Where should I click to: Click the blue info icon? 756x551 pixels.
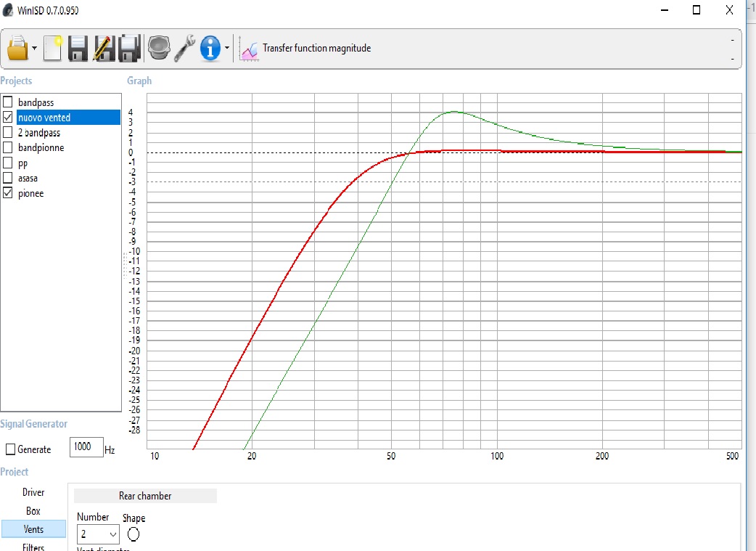(210, 48)
